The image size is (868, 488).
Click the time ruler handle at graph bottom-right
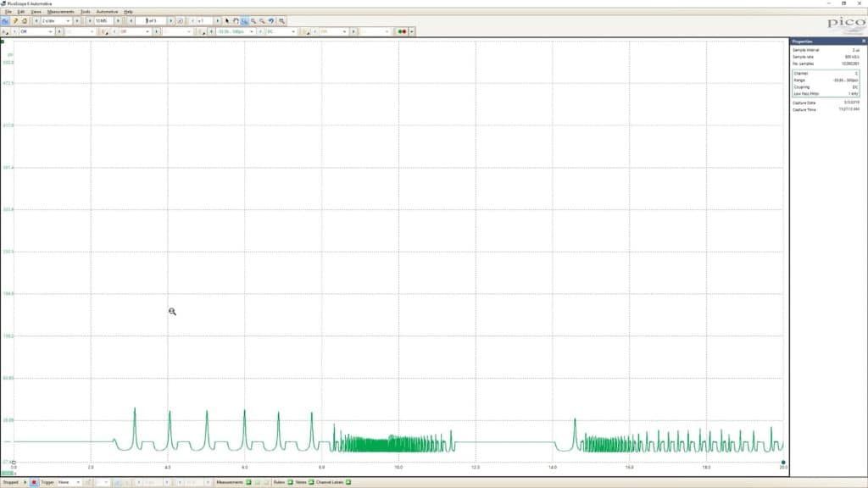pyautogui.click(x=783, y=462)
